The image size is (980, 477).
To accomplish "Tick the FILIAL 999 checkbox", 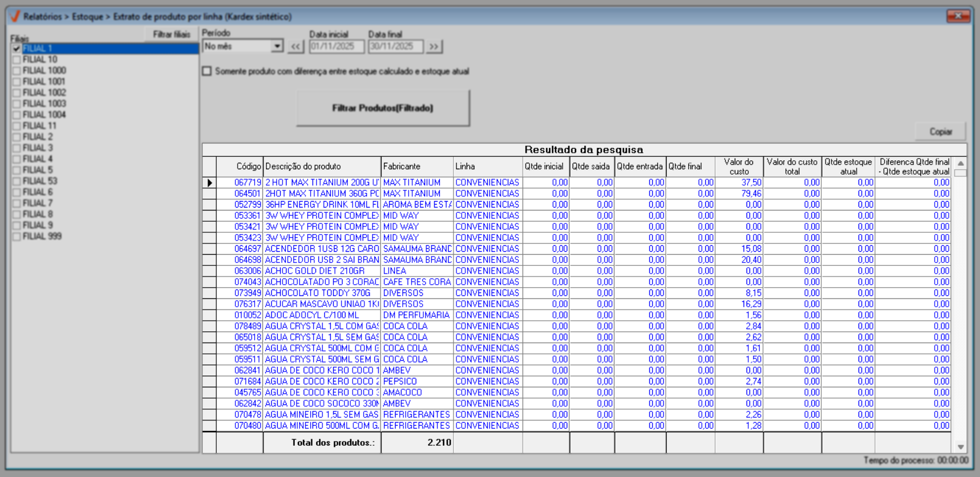I will (17, 236).
